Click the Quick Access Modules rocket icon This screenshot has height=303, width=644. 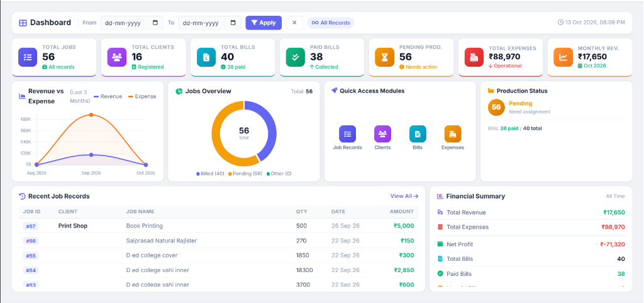[x=335, y=91]
